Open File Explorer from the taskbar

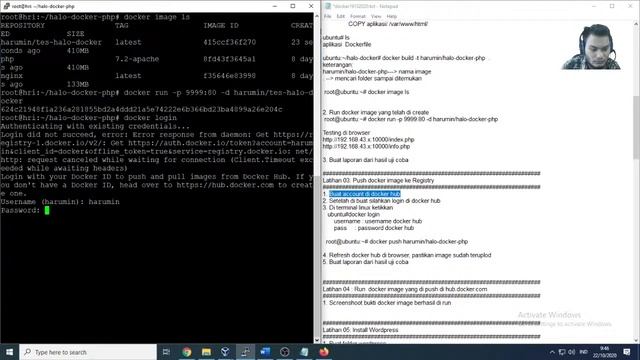[x=206, y=352]
